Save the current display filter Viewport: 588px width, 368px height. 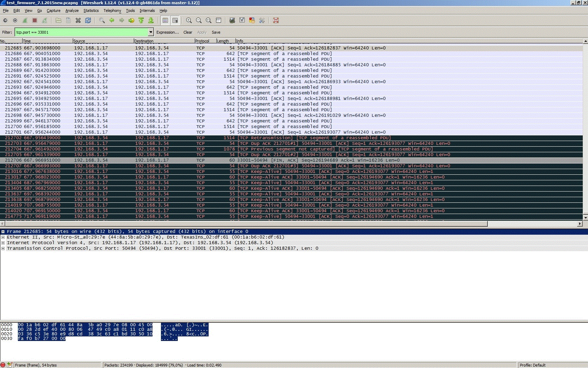(216, 32)
